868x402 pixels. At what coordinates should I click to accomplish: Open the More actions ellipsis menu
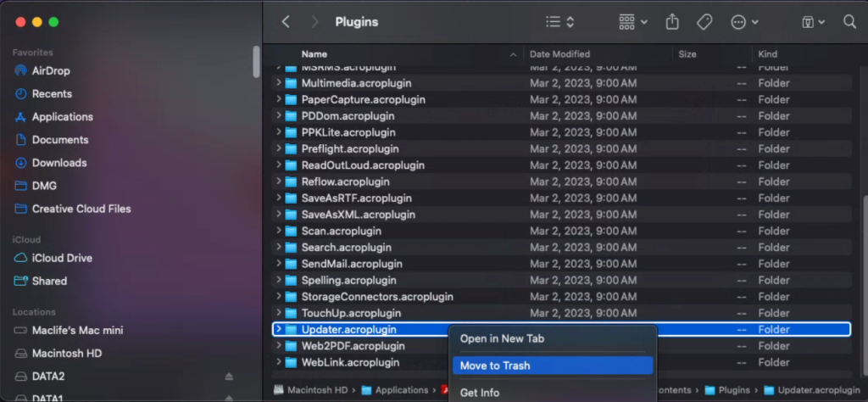tap(744, 22)
